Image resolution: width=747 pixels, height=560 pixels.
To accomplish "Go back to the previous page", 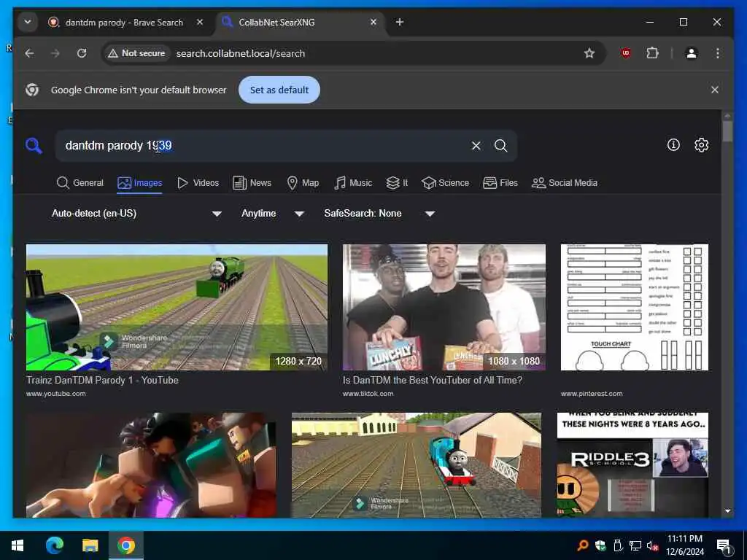I will (29, 53).
